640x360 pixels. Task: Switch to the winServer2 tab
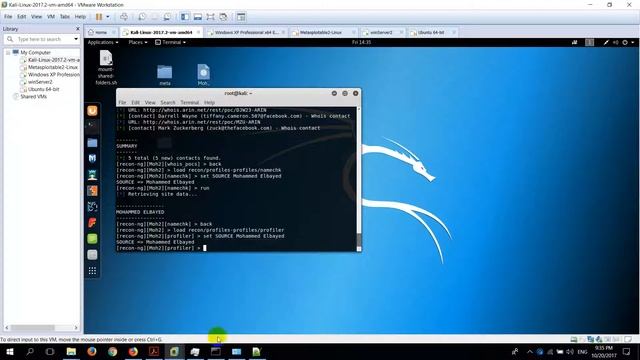tap(381, 32)
